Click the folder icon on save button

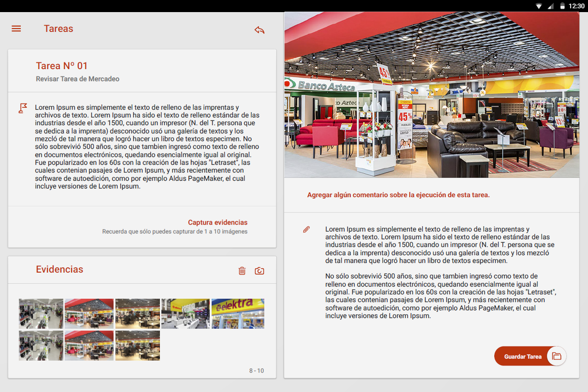pos(557,356)
